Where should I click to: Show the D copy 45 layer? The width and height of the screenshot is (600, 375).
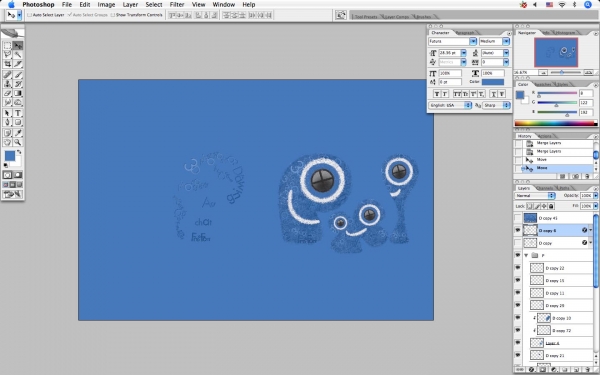click(518, 218)
